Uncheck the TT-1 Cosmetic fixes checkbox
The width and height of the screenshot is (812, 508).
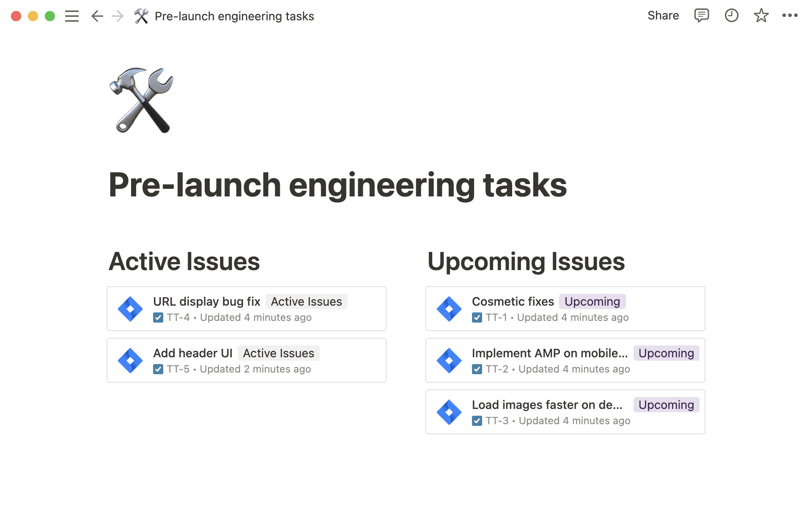click(x=477, y=317)
